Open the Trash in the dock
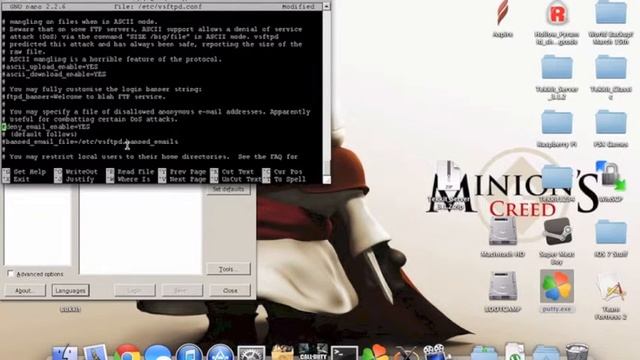The height and width of the screenshot is (360, 640). (577, 353)
